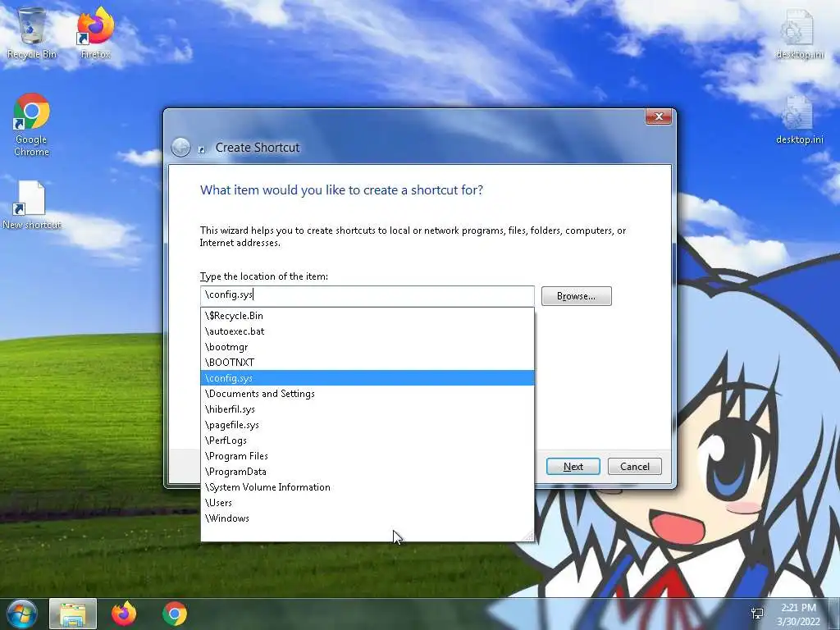Choose \bootmgr from the suggestions
840x630 pixels.
367,347
